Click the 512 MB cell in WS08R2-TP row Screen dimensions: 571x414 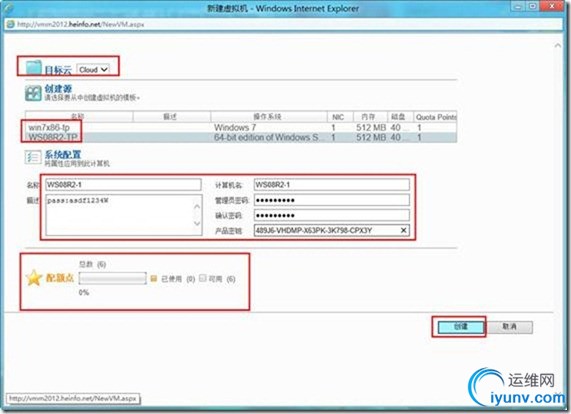tap(371, 137)
